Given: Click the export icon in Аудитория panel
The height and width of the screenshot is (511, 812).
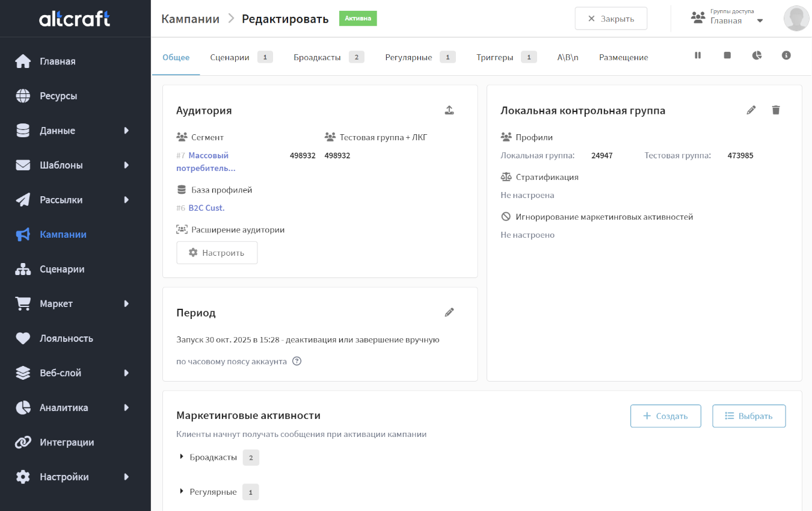Looking at the screenshot, I should coord(449,110).
